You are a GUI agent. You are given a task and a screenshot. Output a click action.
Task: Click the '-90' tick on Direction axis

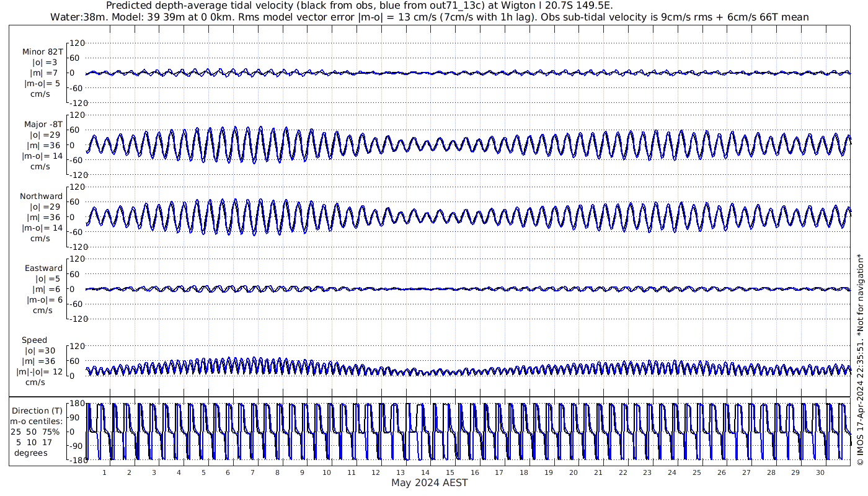coord(77,445)
